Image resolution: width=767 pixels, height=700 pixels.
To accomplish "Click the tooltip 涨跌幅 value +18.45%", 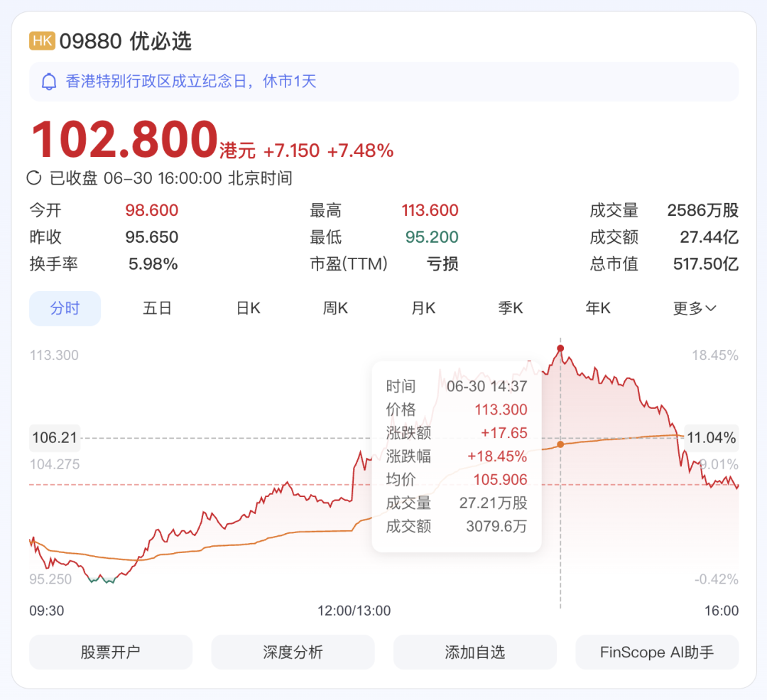I will pyautogui.click(x=497, y=456).
